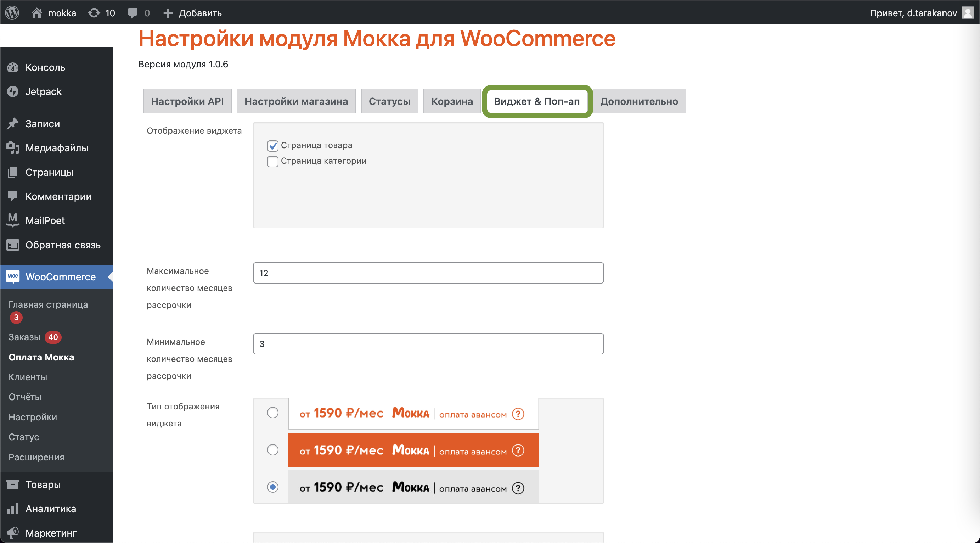Open the Медиафайлы menu item
Image resolution: width=980 pixels, height=543 pixels.
tap(57, 148)
